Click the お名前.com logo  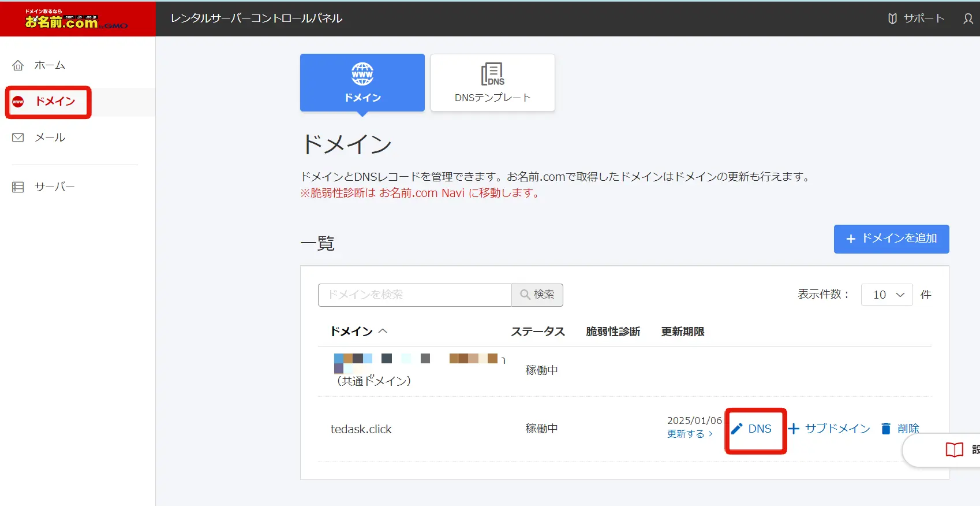[76, 19]
